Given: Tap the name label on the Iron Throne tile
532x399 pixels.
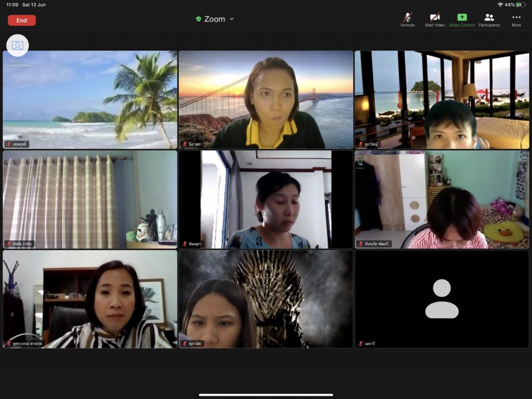Looking at the screenshot, I should [192, 344].
